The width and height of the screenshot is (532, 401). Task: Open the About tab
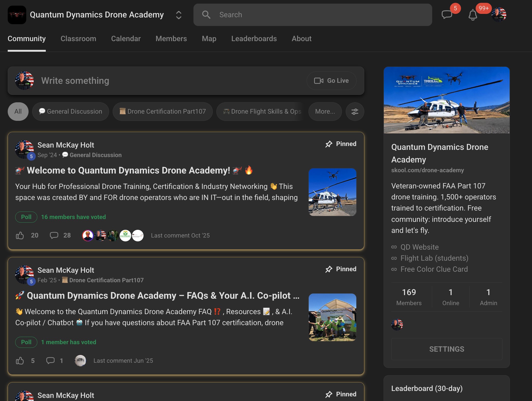[x=302, y=39]
